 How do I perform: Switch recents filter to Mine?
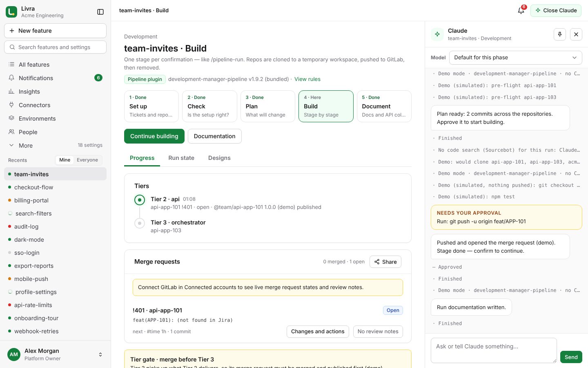point(65,160)
